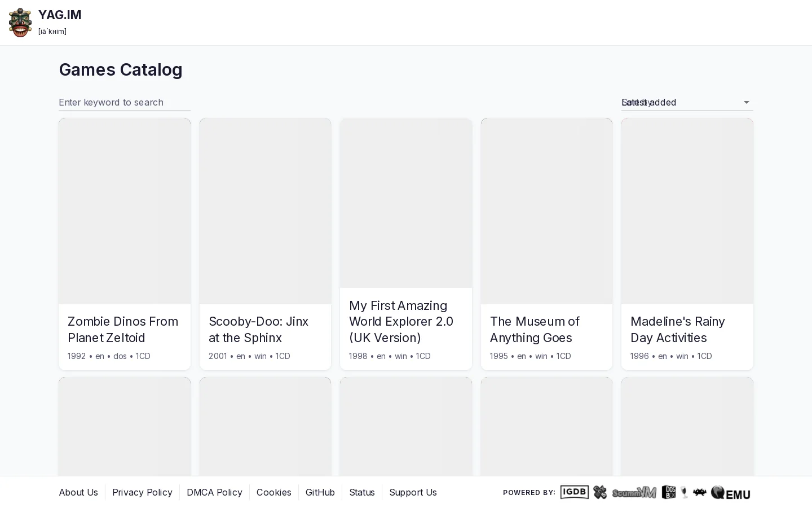Viewport: 812px width, 508px height.
Task: Open The Museum of Anything Goes cover
Action: pyautogui.click(x=546, y=211)
